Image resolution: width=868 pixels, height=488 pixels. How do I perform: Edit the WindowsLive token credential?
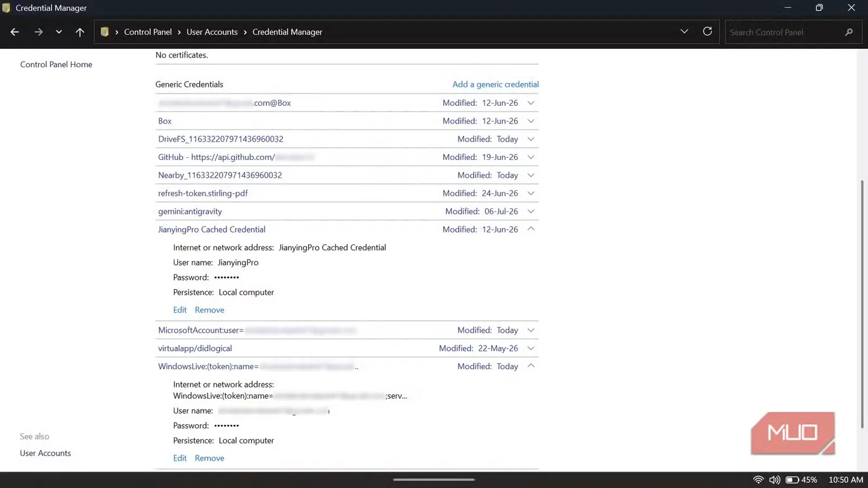[180, 458]
